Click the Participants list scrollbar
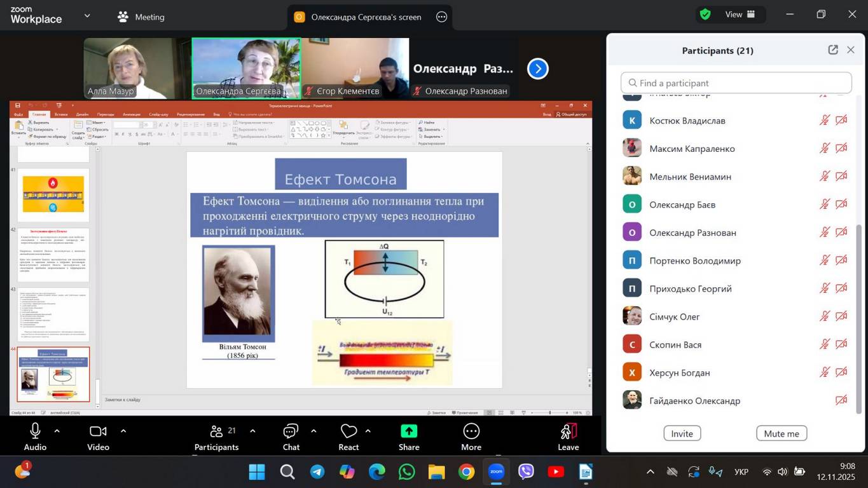868x488 pixels. (859, 318)
